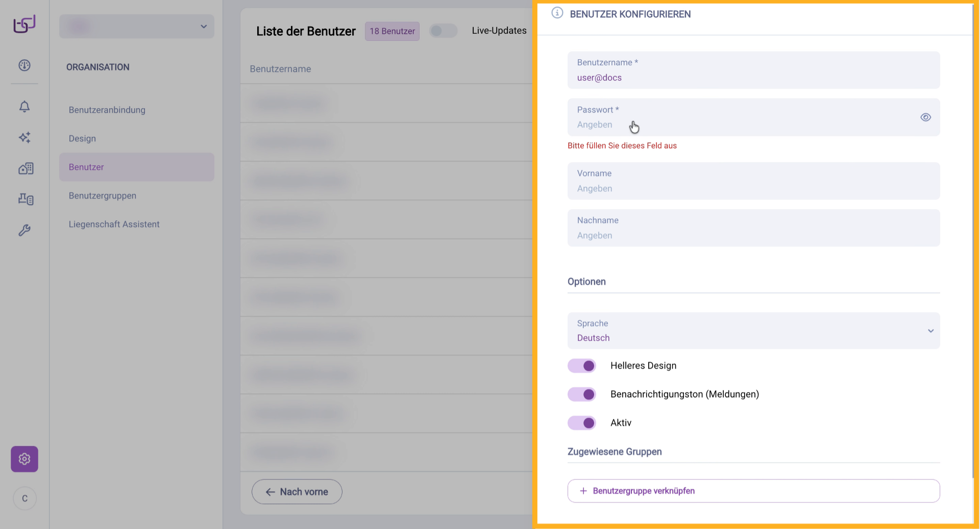Click the info icon beside Benutzer konfigurieren
Screen dimensions: 980x529
pyautogui.click(x=557, y=13)
